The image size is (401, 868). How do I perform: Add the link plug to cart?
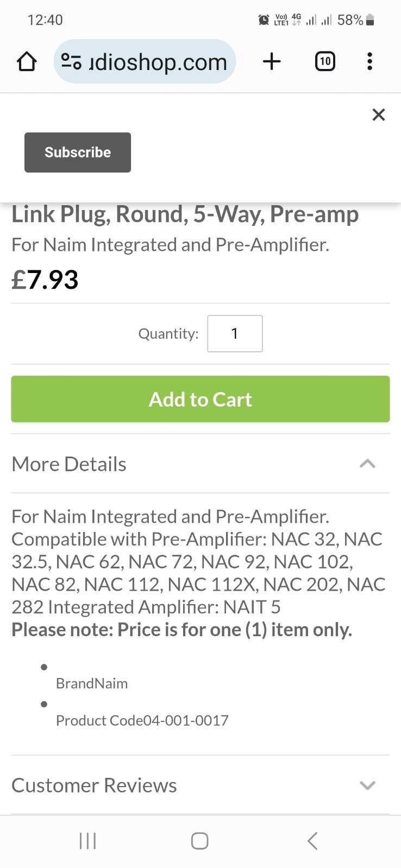click(200, 399)
